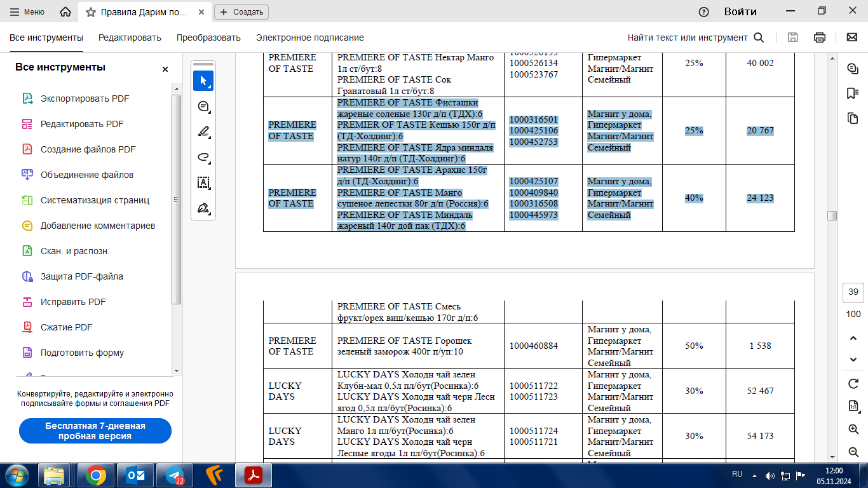Select the Add text box tool
This screenshot has width=868, height=488.
pyautogui.click(x=203, y=182)
